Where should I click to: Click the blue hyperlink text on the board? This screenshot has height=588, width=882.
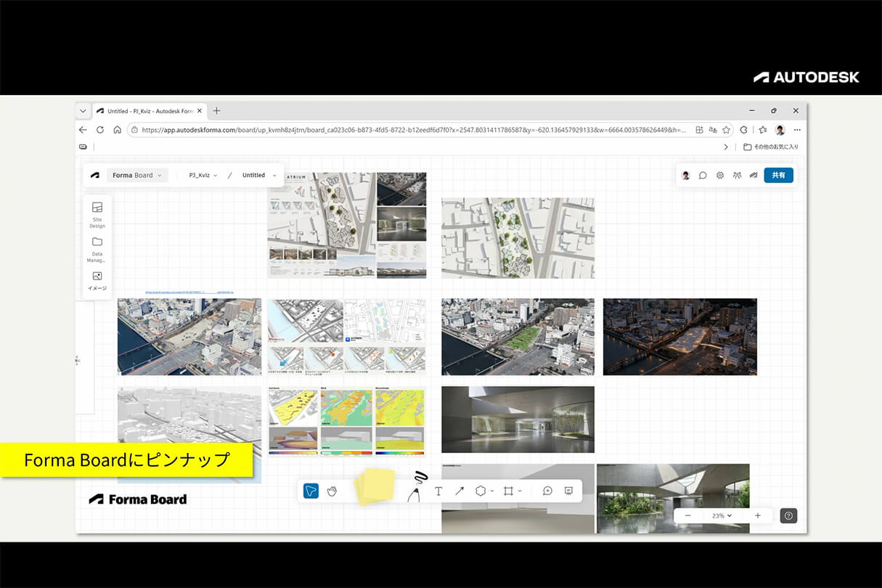189,293
